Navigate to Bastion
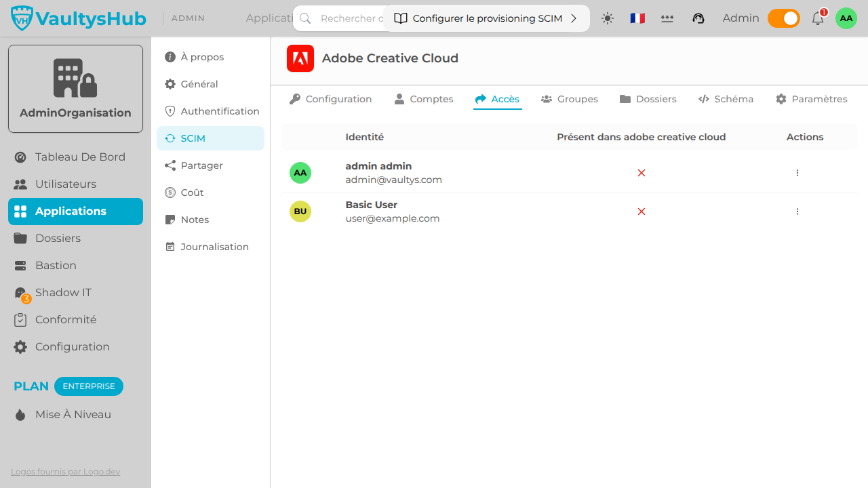 pyautogui.click(x=75, y=266)
